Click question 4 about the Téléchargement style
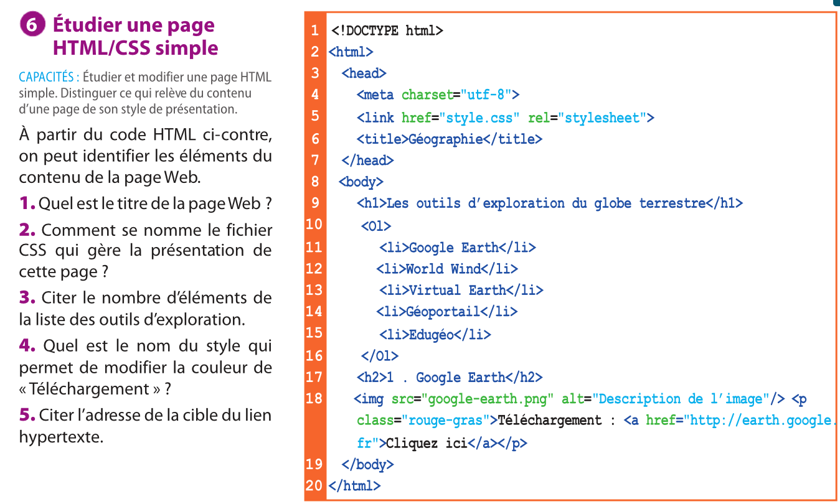Screen dimensions: 840x504 point(146,367)
